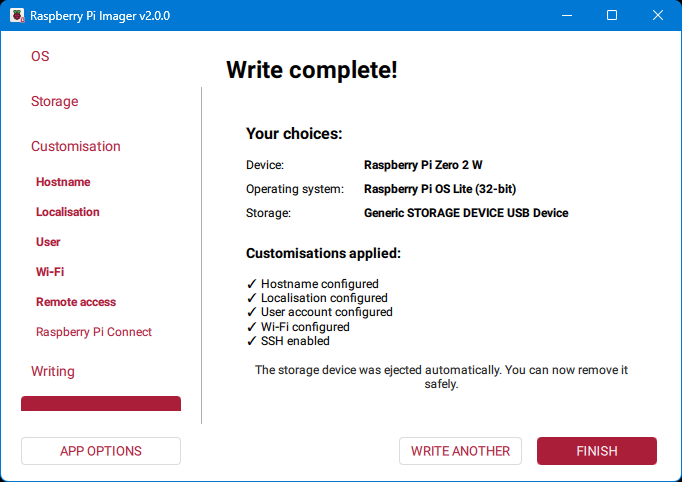
Task: Open the Hostname customisation page
Action: (63, 182)
